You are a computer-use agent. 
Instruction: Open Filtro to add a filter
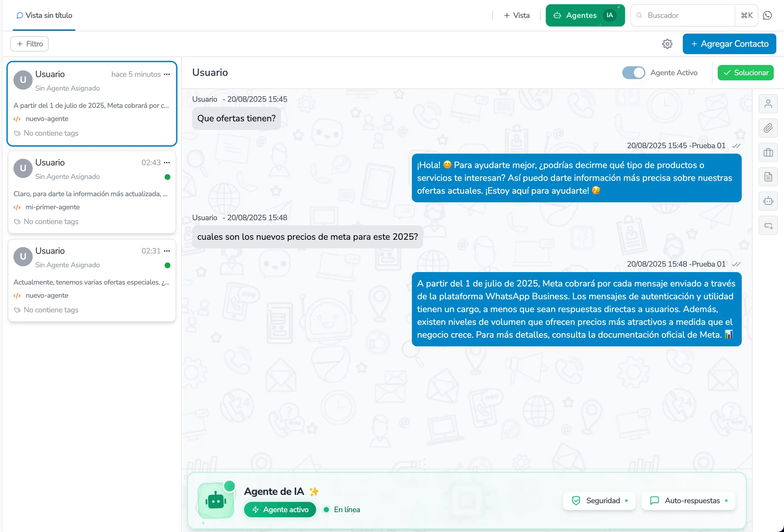[29, 44]
